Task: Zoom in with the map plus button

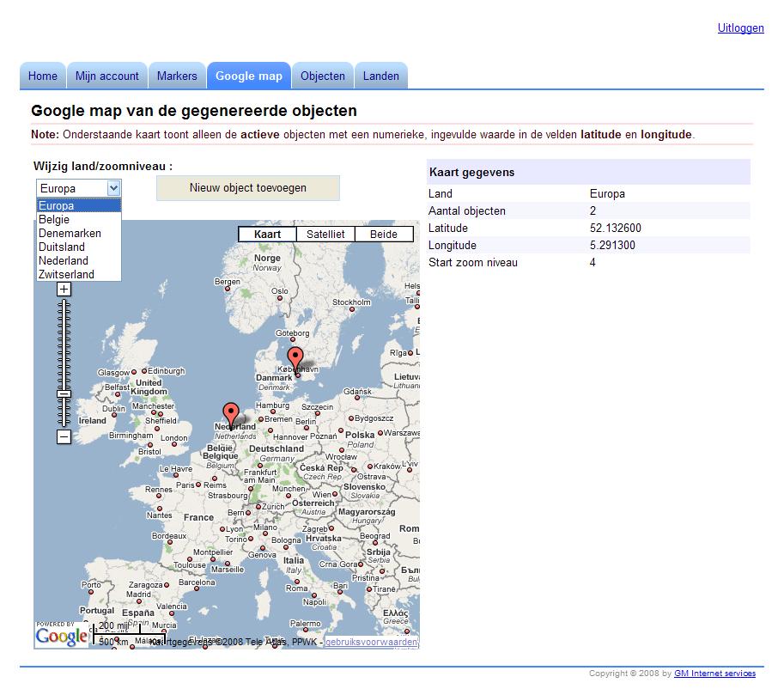Action: click(x=64, y=290)
